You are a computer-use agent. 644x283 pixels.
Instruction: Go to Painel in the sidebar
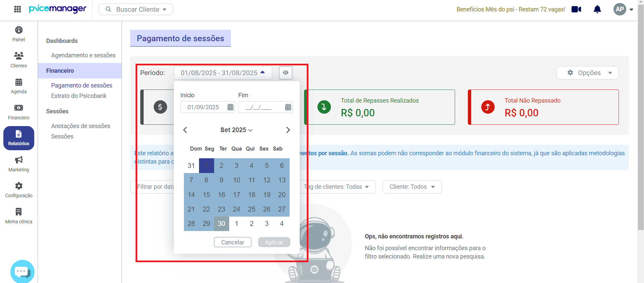[19, 34]
